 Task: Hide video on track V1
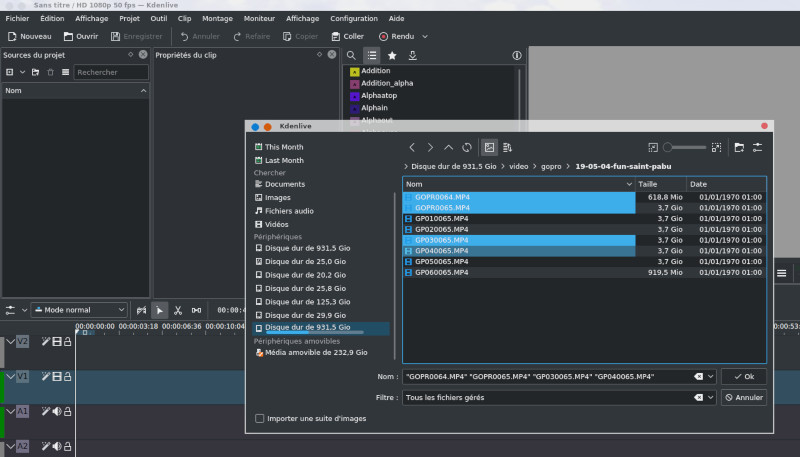pos(57,376)
